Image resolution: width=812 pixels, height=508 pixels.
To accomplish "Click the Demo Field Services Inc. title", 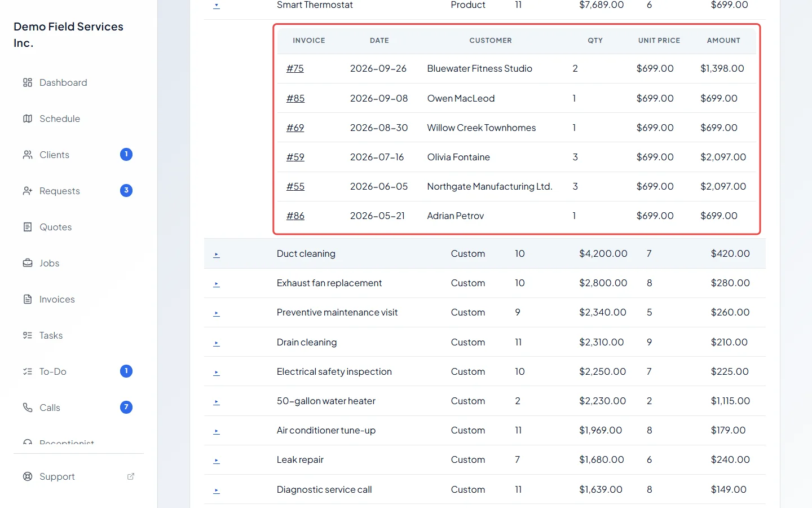I will click(68, 34).
